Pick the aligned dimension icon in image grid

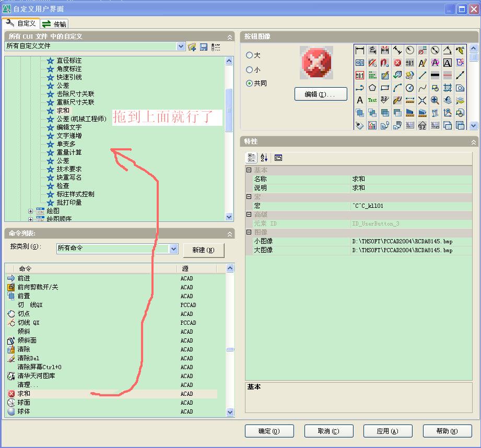pos(397,50)
